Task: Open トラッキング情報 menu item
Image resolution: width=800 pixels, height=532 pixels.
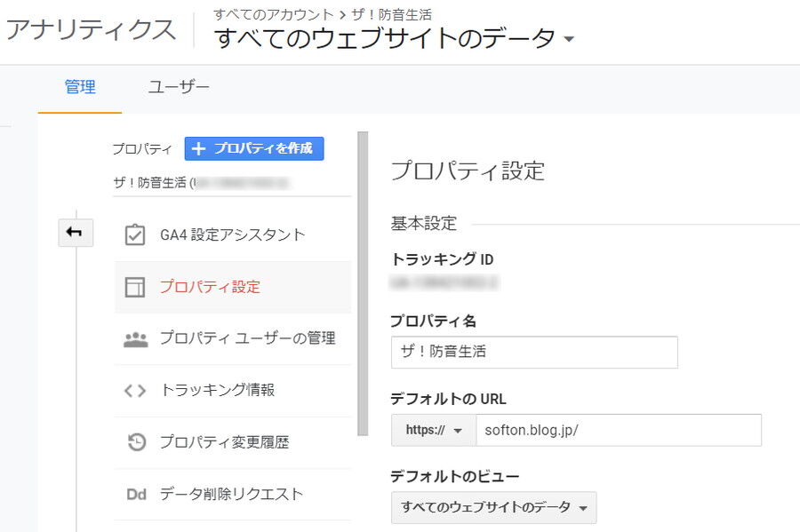Action: (233, 391)
